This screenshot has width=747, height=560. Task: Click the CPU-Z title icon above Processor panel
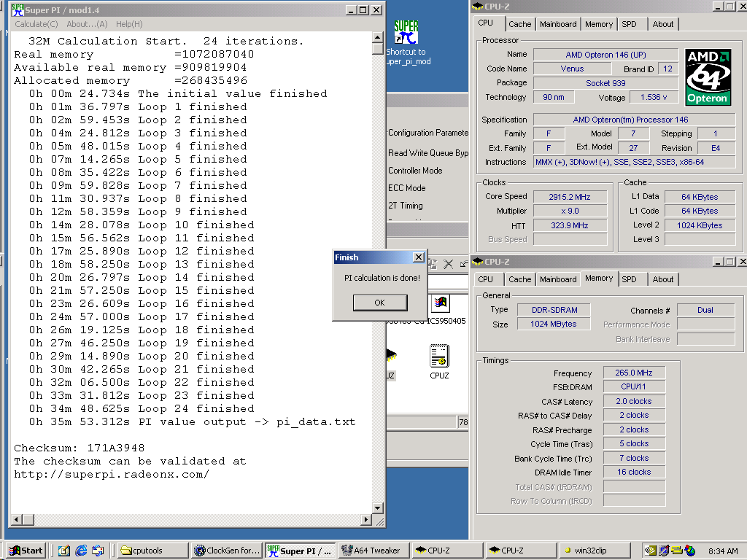(477, 7)
